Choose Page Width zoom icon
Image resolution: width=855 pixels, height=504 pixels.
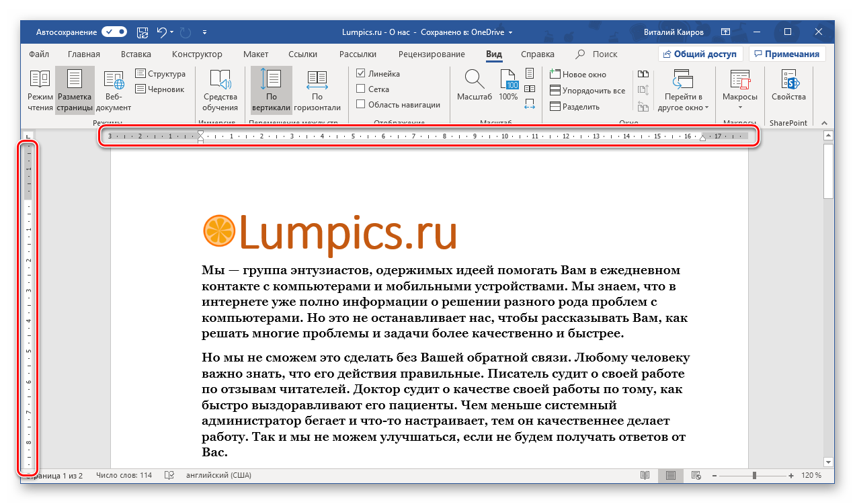(x=530, y=104)
